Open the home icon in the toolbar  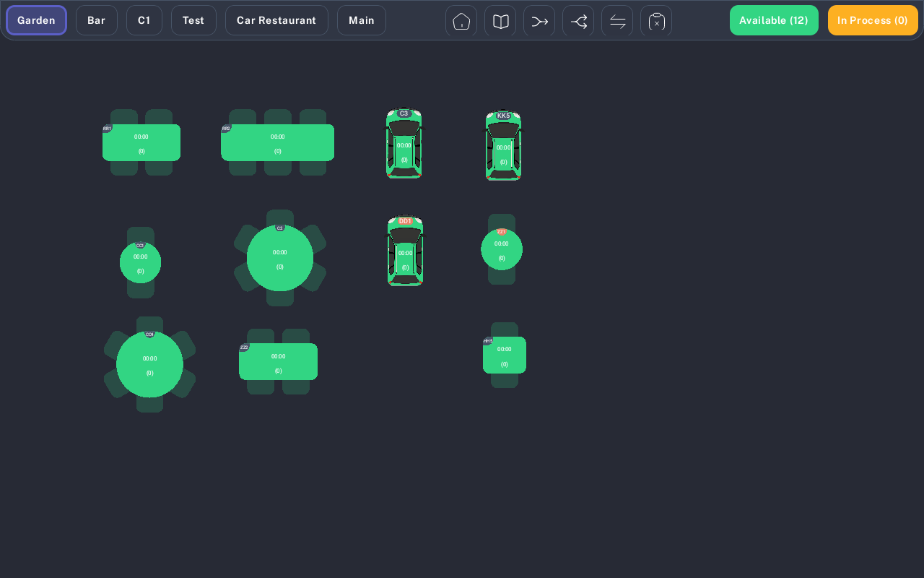[461, 21]
